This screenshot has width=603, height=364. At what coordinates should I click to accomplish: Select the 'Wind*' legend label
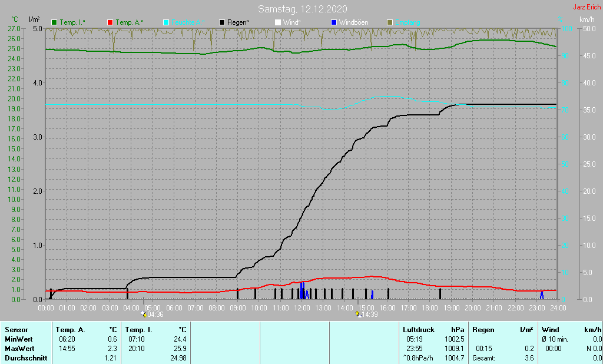pos(292,23)
